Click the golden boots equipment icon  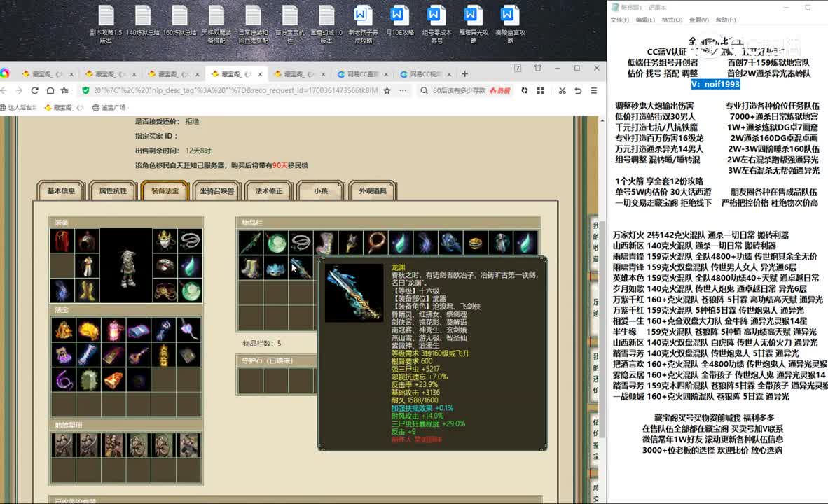[87, 290]
